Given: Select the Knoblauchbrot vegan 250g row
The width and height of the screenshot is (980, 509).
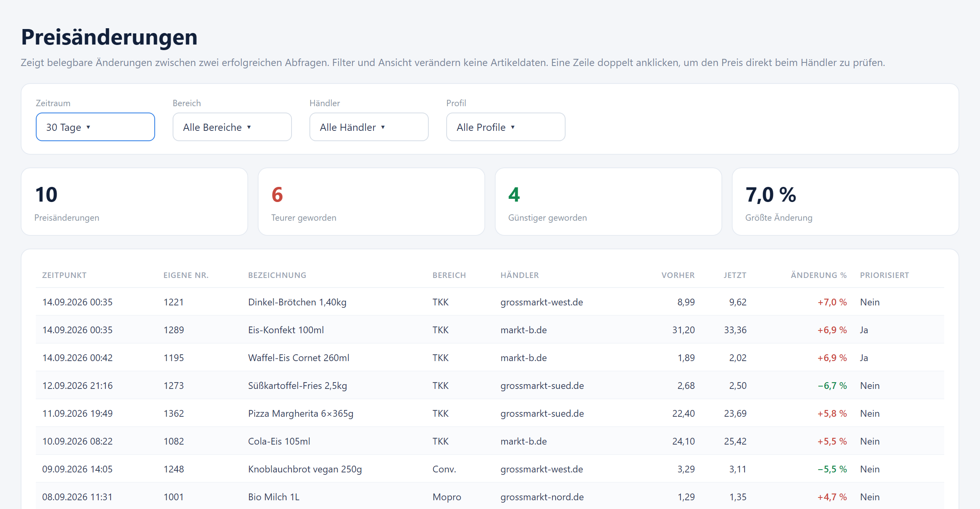Looking at the screenshot, I should [x=490, y=469].
